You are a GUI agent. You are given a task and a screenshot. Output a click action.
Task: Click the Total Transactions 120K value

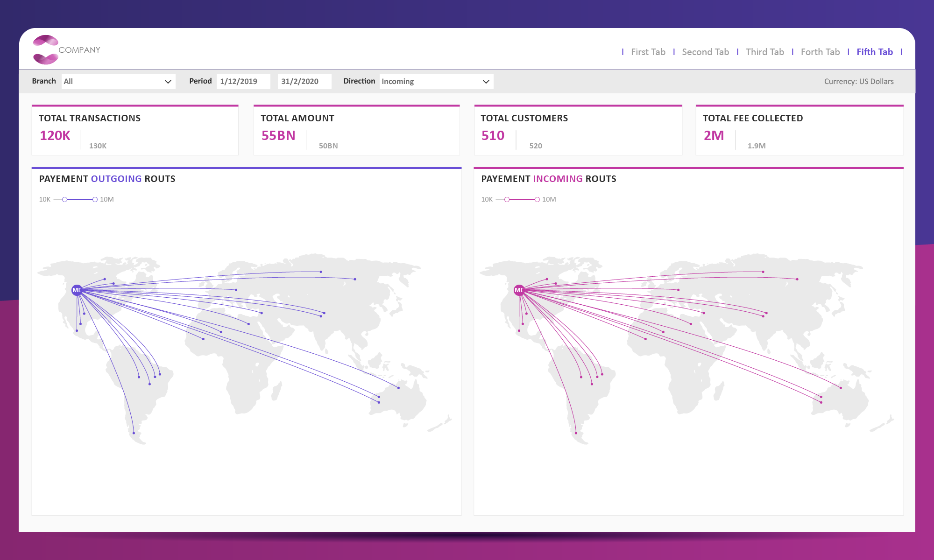coord(55,136)
